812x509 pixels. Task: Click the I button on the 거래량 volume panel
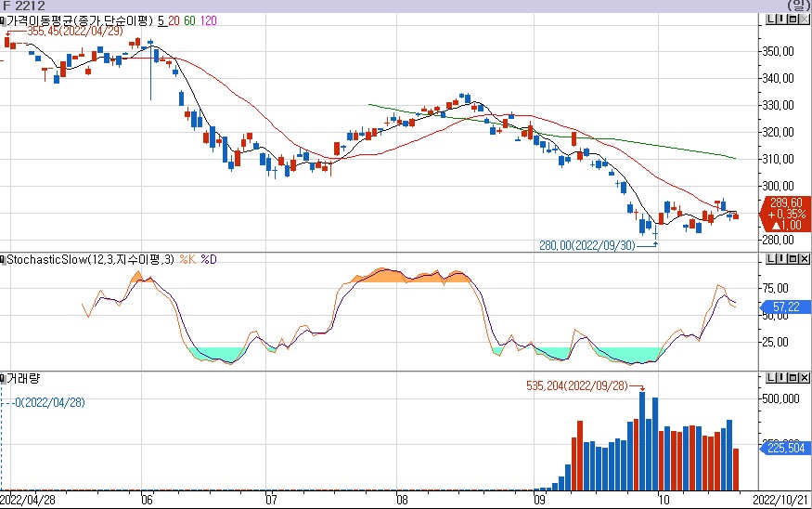[x=781, y=378]
